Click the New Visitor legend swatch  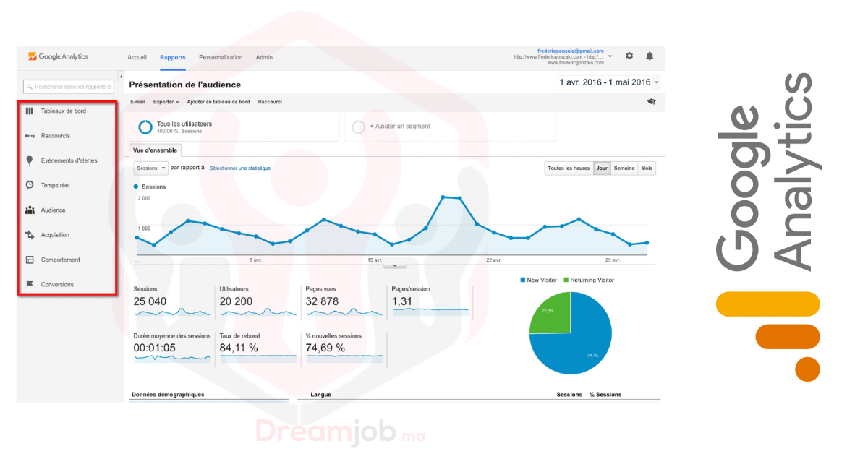[522, 280]
